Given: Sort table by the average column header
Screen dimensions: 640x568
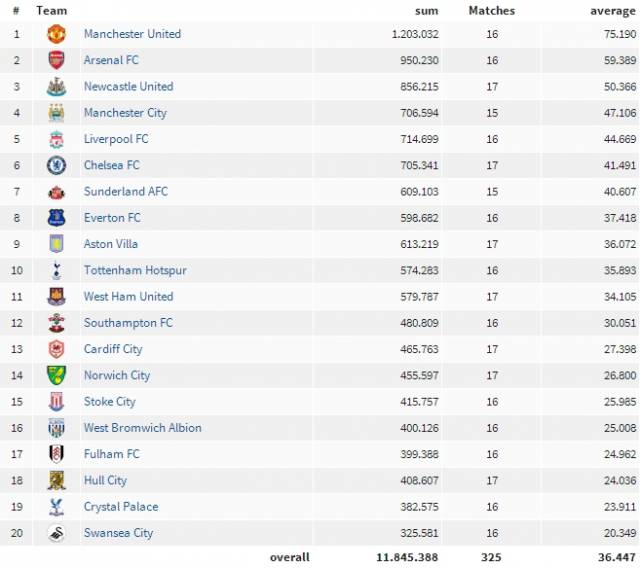Looking at the screenshot, I should tap(613, 11).
